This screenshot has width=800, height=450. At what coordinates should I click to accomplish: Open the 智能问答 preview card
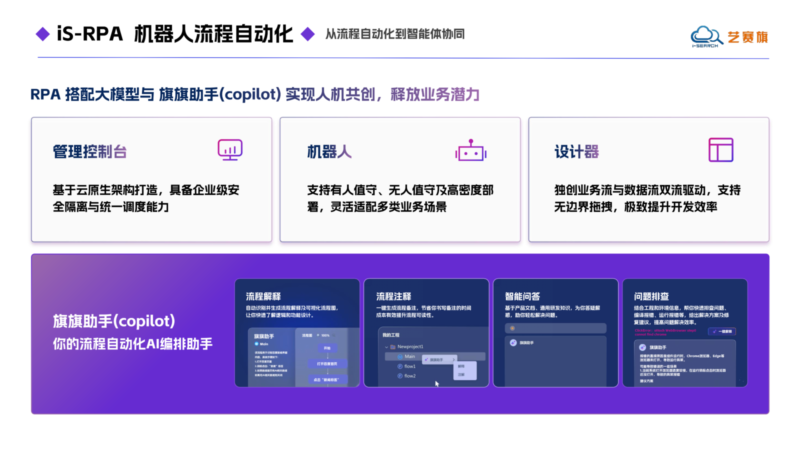tap(556, 333)
